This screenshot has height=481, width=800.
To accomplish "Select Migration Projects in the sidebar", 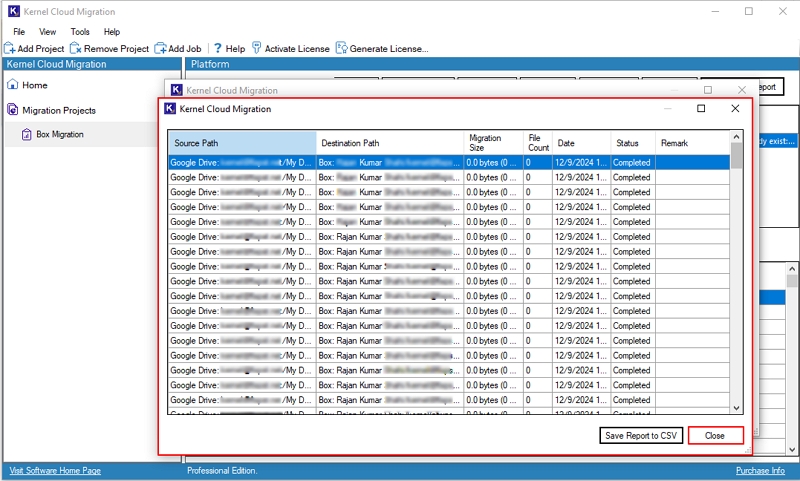I will pyautogui.click(x=59, y=110).
